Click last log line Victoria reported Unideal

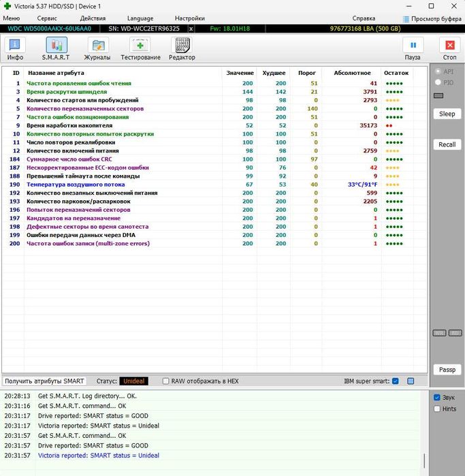coord(98,456)
